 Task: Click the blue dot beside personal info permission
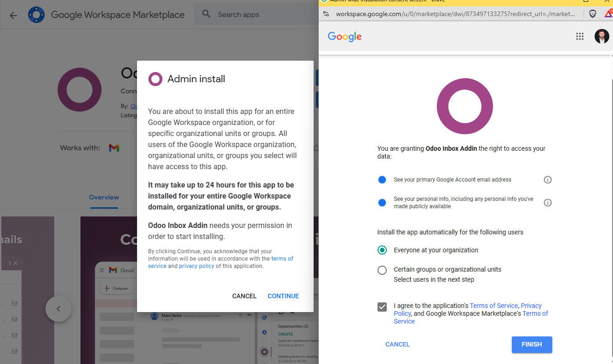[x=382, y=203]
